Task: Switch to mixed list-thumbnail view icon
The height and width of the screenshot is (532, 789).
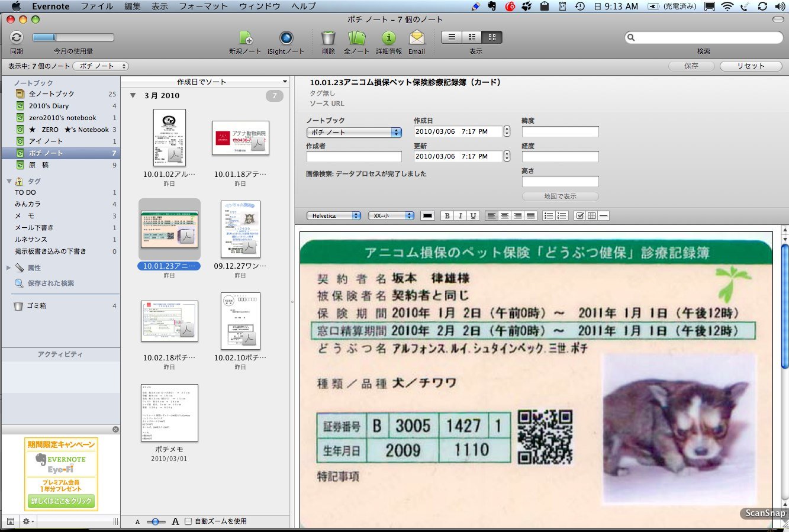Action: click(x=472, y=37)
